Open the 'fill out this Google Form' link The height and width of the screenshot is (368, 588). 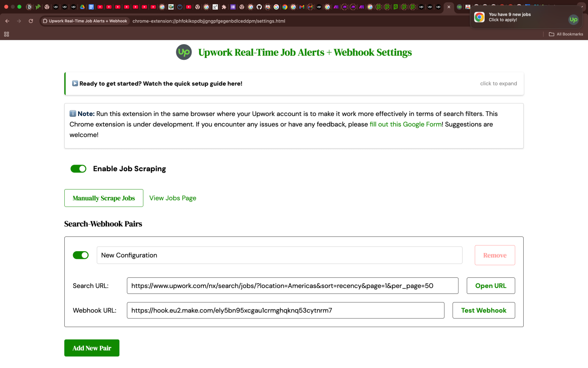(406, 124)
